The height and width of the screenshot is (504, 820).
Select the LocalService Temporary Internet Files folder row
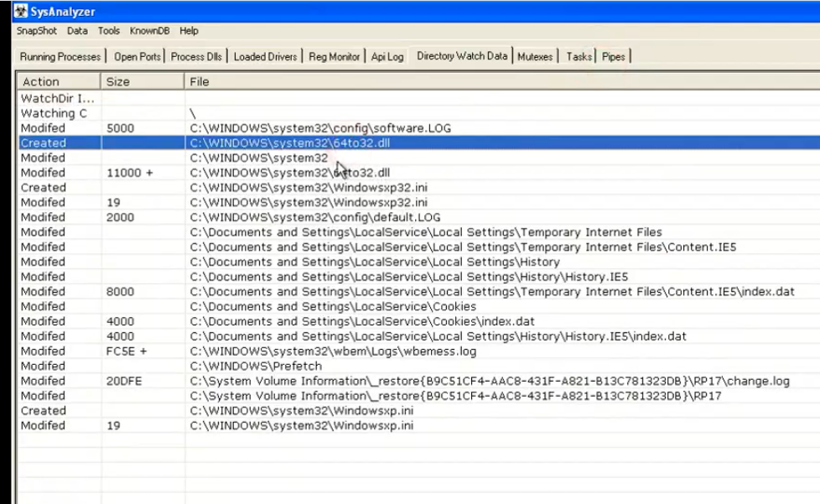click(419, 232)
